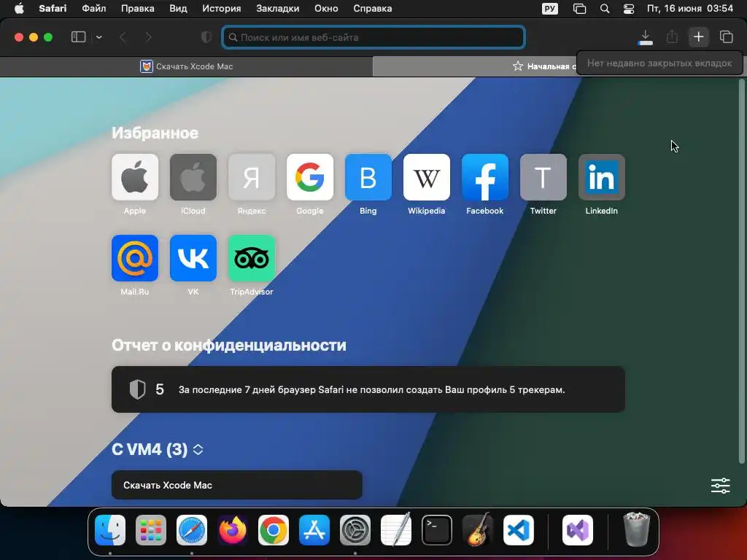
Task: Open the Закладки menu
Action: (x=278, y=9)
